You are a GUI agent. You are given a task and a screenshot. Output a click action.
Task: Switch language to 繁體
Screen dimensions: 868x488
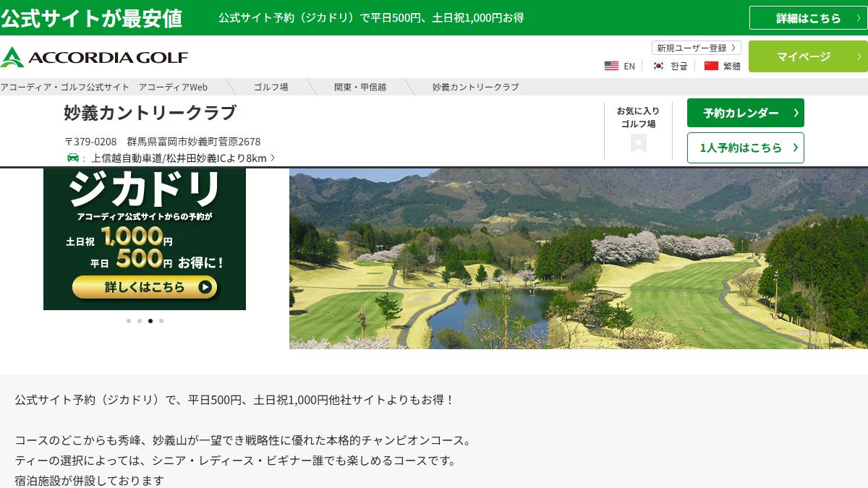click(x=731, y=66)
